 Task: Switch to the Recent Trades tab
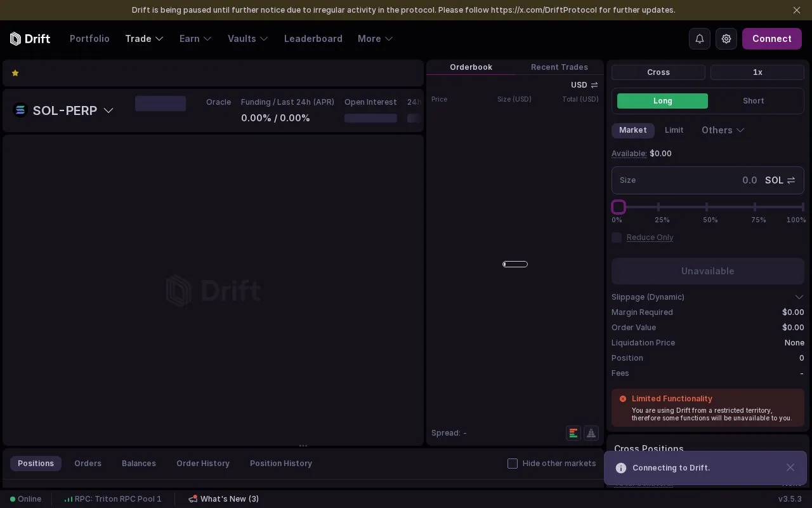pos(560,67)
